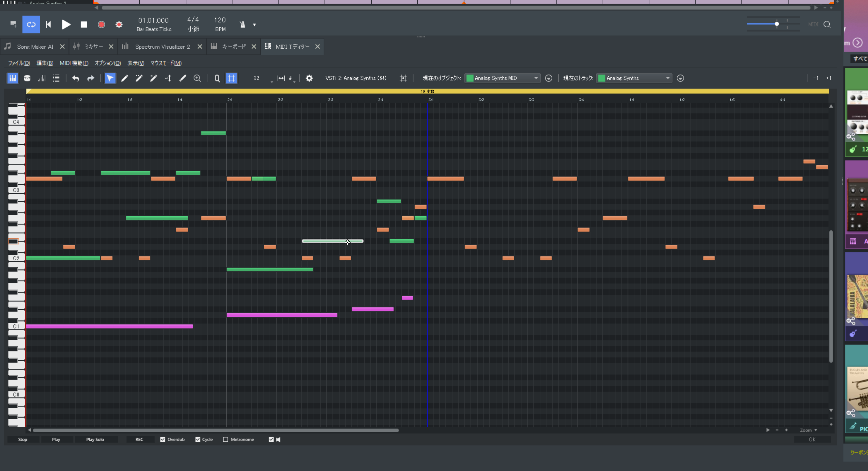Screen dimensions: 868x471
Task: Open the MIDI 機能(F) menu
Action: pyautogui.click(x=74, y=63)
